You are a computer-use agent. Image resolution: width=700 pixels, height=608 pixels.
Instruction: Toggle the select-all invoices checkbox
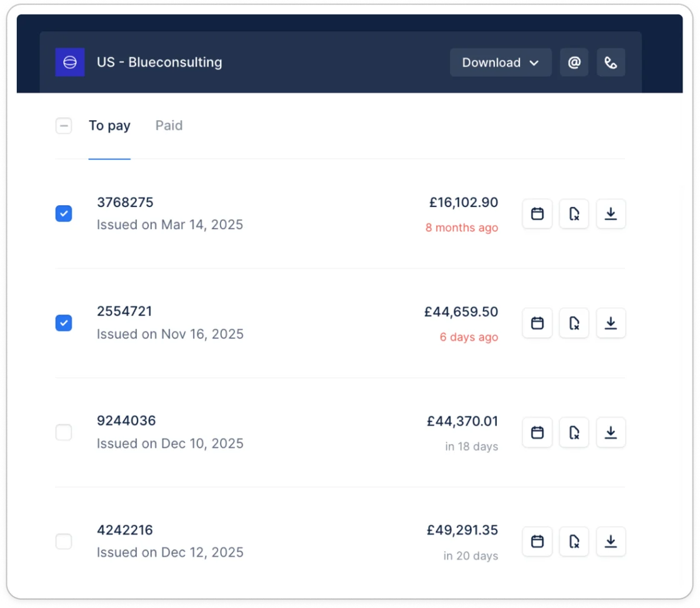point(64,126)
